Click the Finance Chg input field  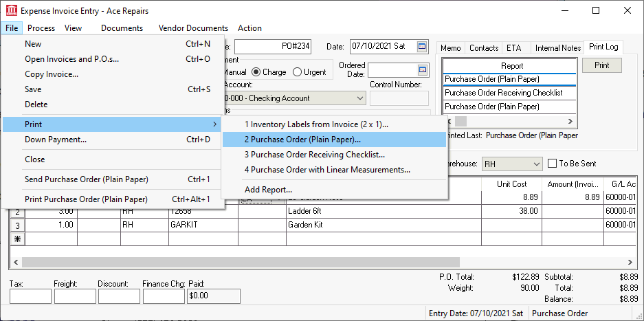(x=164, y=296)
